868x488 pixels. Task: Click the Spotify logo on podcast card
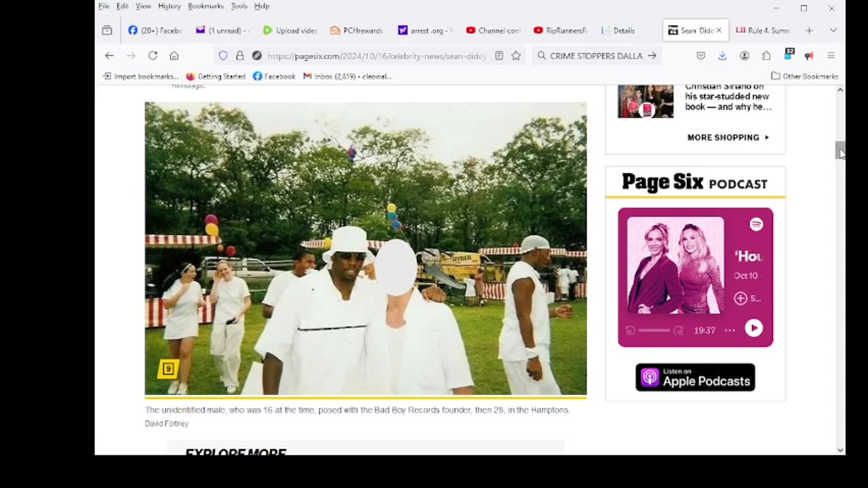click(756, 224)
